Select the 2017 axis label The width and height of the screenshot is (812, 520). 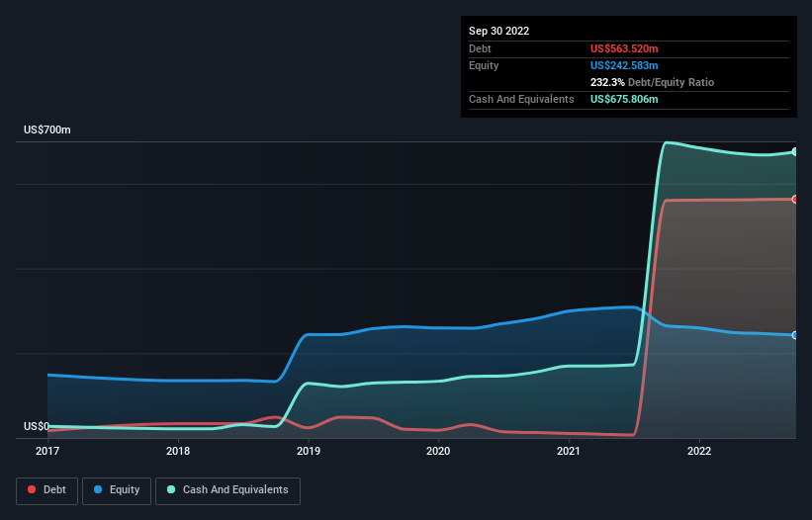[x=47, y=451]
